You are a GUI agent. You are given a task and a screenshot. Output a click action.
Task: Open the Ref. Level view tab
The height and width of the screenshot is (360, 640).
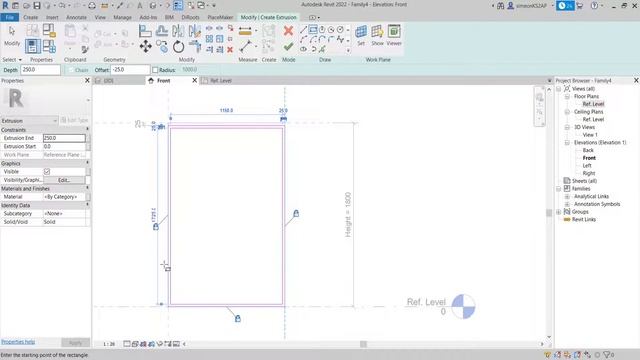pos(220,81)
